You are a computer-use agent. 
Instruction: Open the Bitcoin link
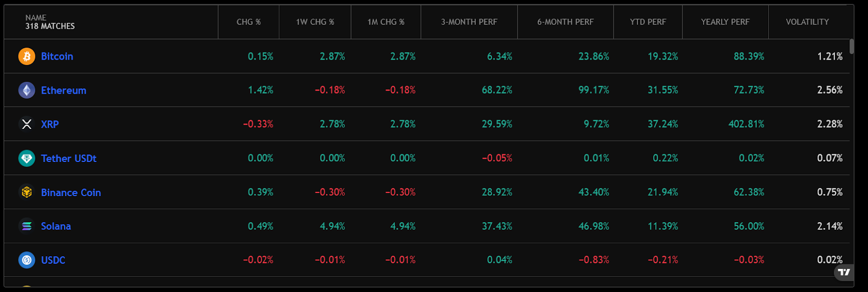[x=57, y=56]
